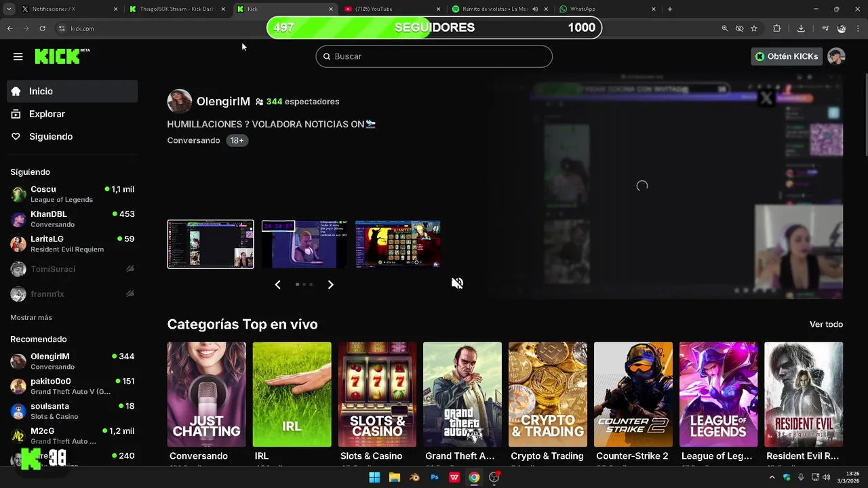868x488 pixels.
Task: Click the carousel page dots indicator
Action: (x=304, y=285)
